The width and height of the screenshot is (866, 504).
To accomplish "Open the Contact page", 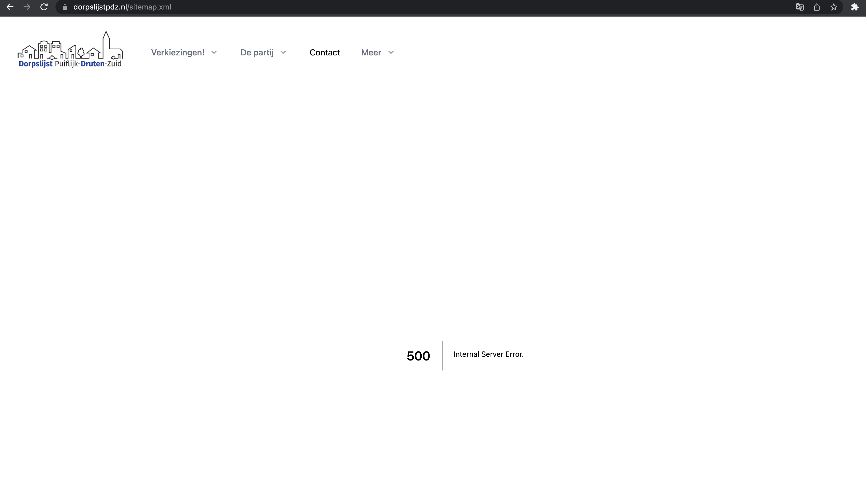I will (324, 52).
